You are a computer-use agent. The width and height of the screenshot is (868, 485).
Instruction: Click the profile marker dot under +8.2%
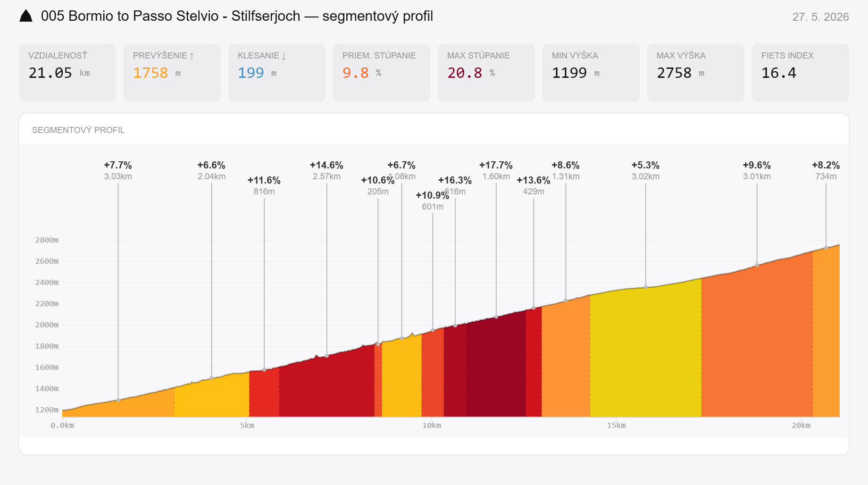pos(826,248)
